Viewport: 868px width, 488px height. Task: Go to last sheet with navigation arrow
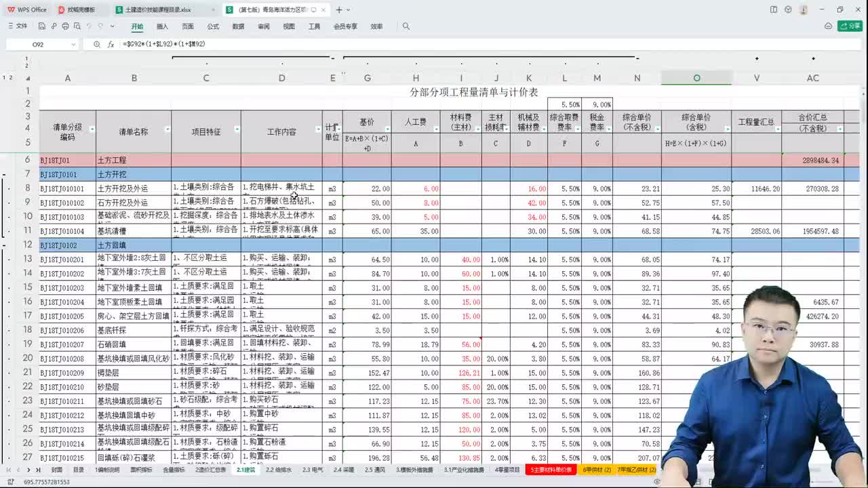coord(39,470)
